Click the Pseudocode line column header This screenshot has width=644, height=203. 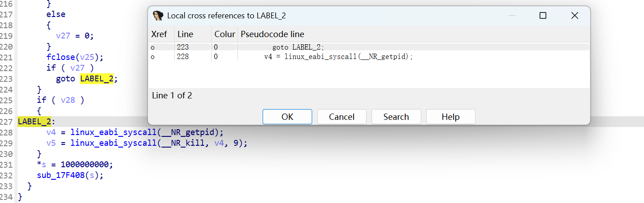(x=272, y=34)
